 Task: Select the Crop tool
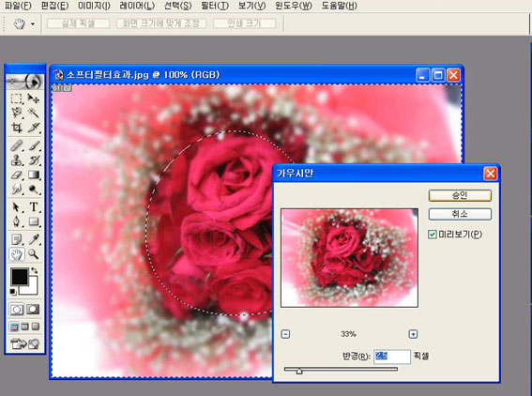click(16, 128)
